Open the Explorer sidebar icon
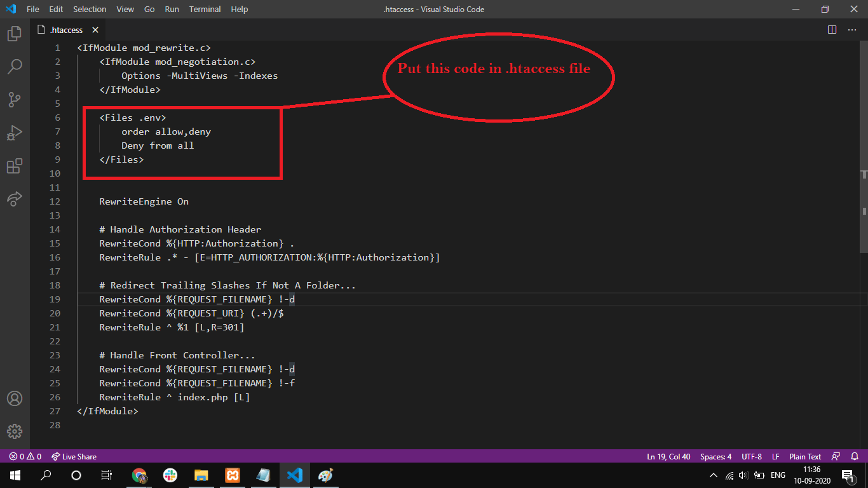 [14, 34]
